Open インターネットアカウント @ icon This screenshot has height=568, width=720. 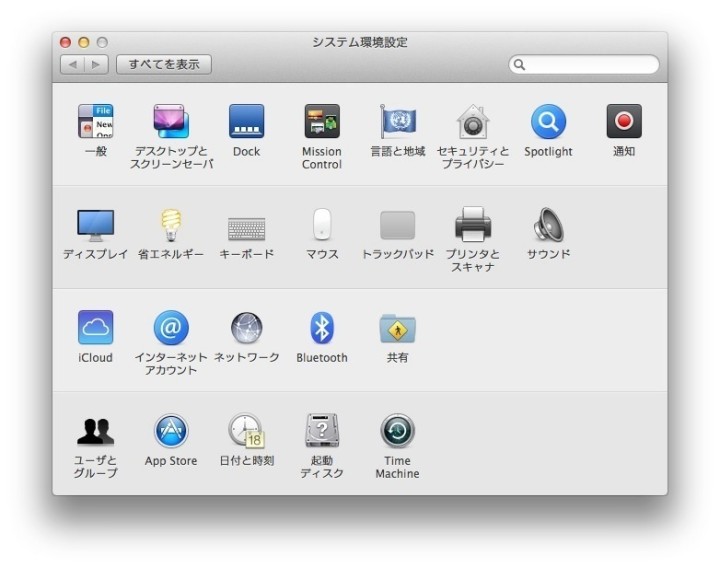point(171,327)
